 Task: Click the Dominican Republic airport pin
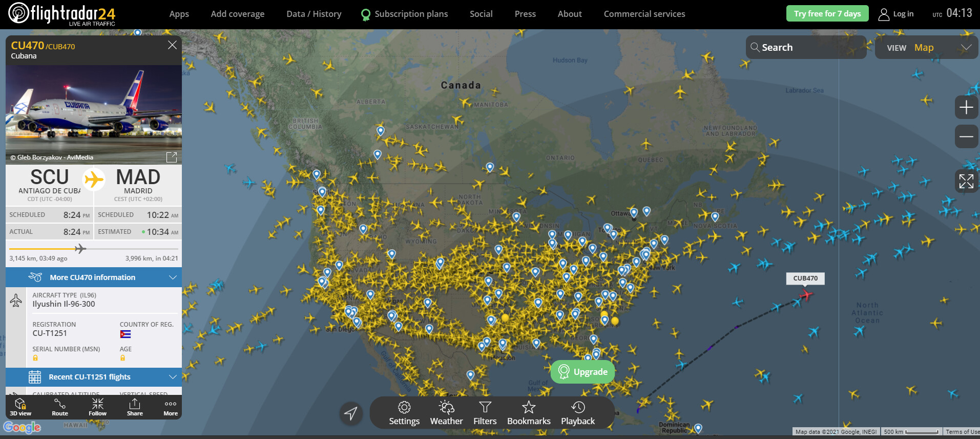click(x=698, y=428)
